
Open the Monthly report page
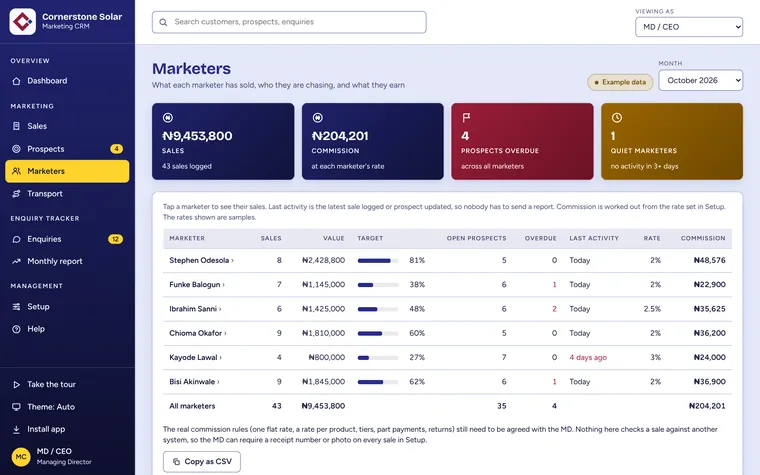[x=67, y=261]
